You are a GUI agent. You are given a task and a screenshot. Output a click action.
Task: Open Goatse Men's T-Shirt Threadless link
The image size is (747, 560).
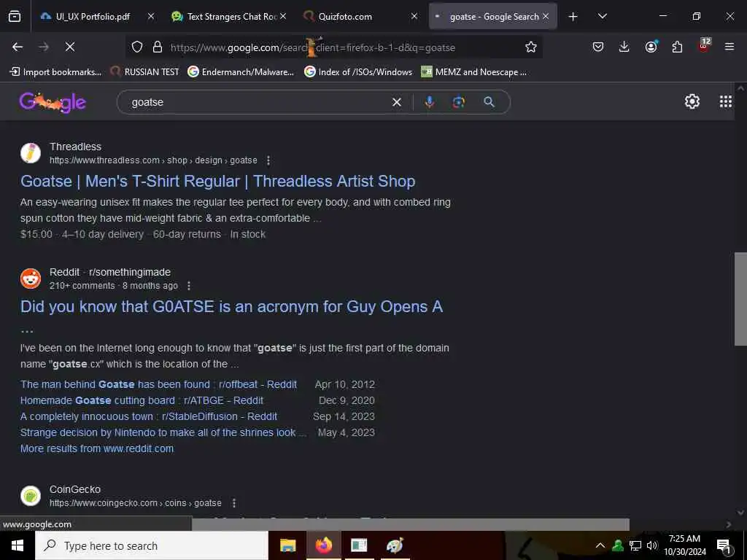(x=217, y=182)
